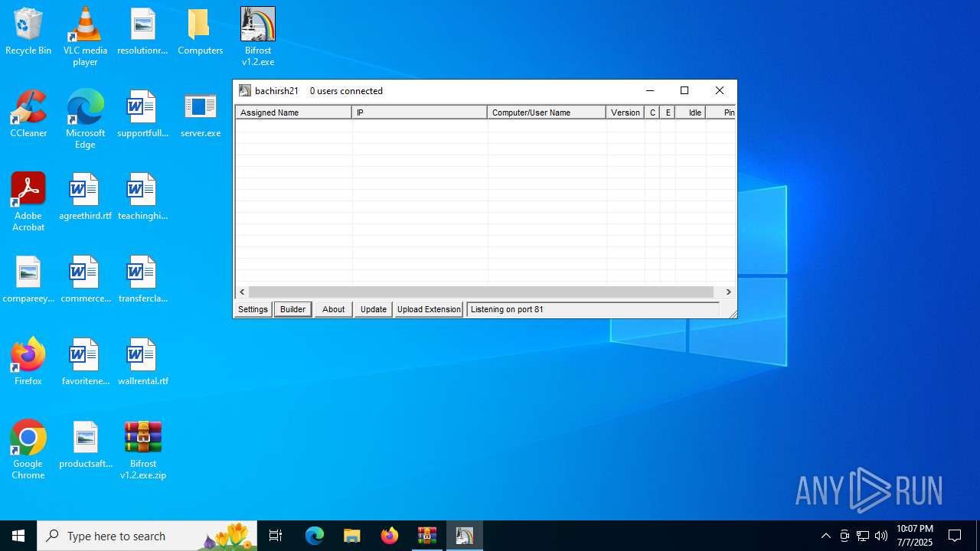
Task: Open the About dialog in Bifrost
Action: [333, 309]
